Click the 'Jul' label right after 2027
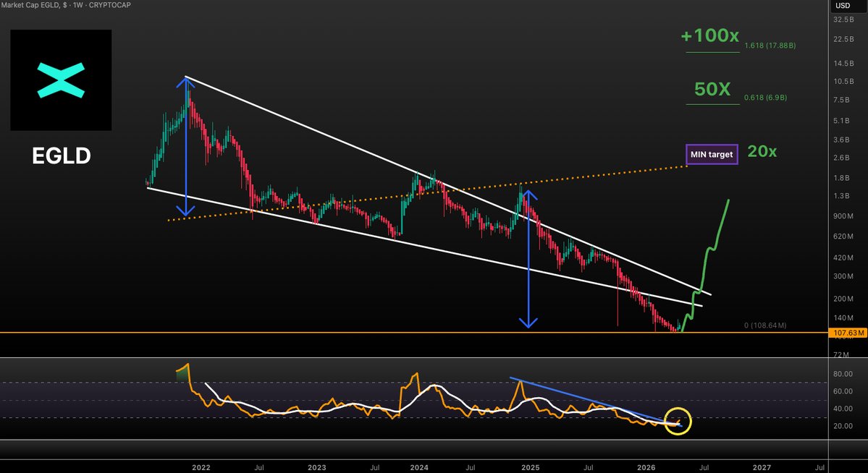The width and height of the screenshot is (868, 473). (x=819, y=467)
